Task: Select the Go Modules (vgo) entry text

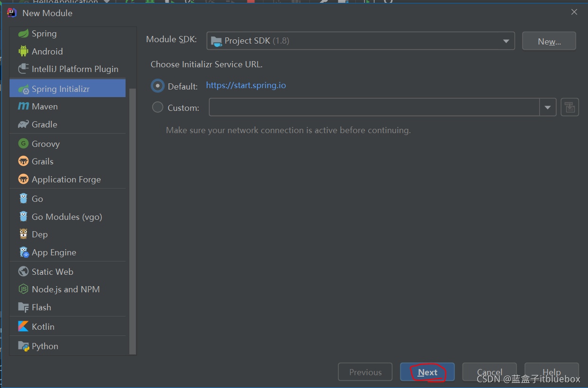Action: [x=67, y=217]
